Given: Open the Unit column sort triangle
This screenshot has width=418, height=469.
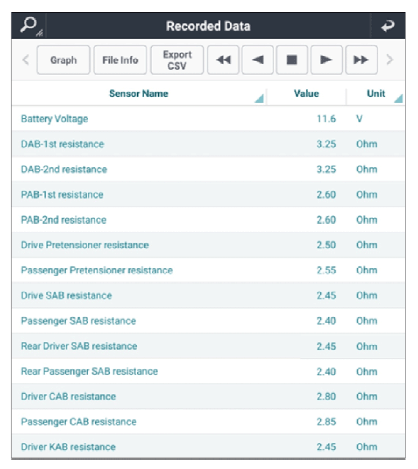Looking at the screenshot, I should click(399, 98).
